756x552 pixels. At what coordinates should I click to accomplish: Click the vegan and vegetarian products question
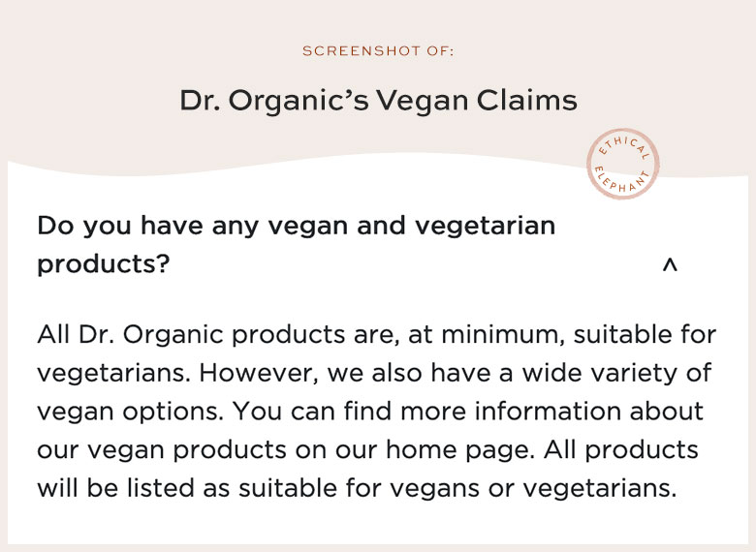point(297,245)
